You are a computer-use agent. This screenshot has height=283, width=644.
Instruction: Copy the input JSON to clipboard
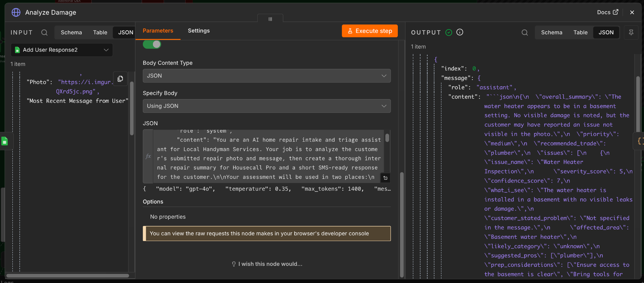(x=120, y=79)
